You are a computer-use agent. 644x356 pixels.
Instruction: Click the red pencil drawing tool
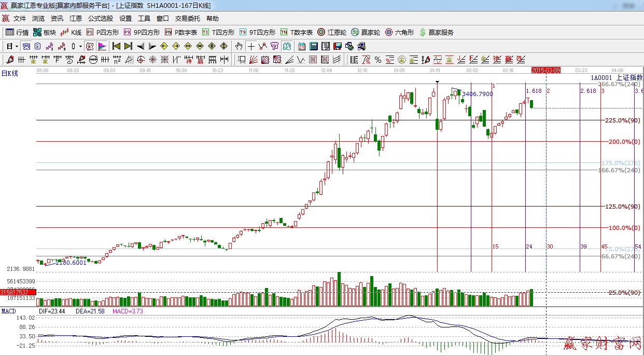coord(10,60)
